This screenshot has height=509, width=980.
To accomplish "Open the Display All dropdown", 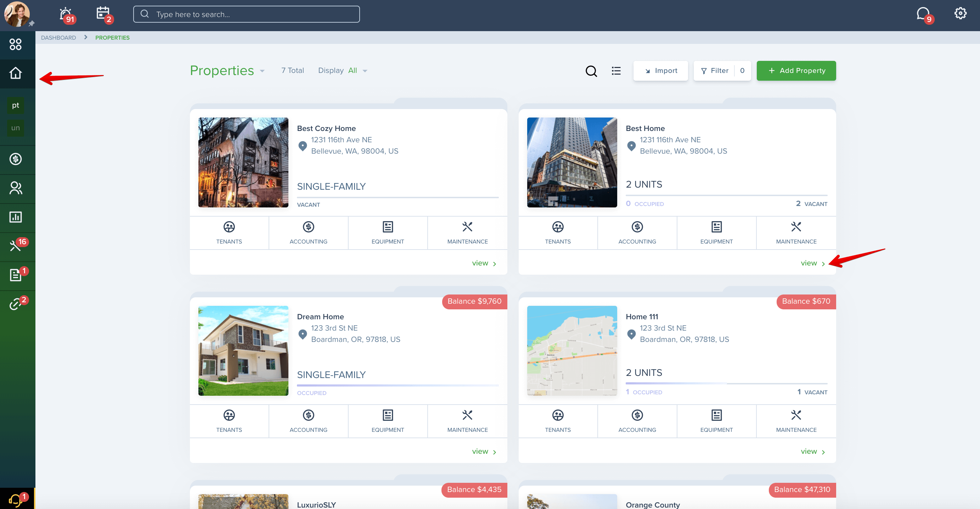I will coord(342,71).
